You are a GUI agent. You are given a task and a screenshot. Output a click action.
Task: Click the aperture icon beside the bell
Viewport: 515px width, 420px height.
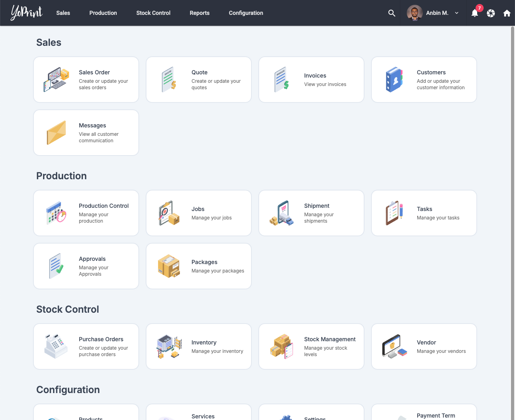point(491,13)
